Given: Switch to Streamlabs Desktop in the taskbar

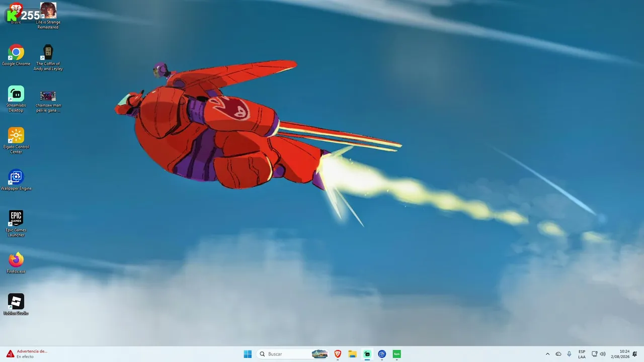Looking at the screenshot, I should tap(367, 354).
